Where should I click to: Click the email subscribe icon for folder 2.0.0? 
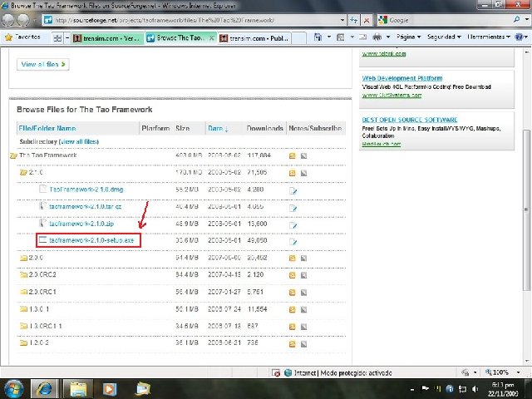click(304, 258)
